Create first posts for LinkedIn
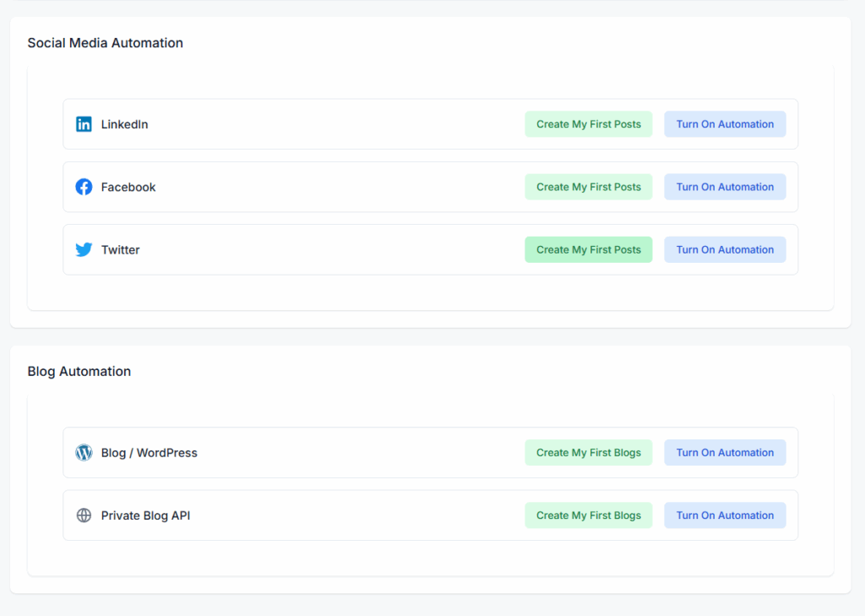865x616 pixels. point(589,124)
